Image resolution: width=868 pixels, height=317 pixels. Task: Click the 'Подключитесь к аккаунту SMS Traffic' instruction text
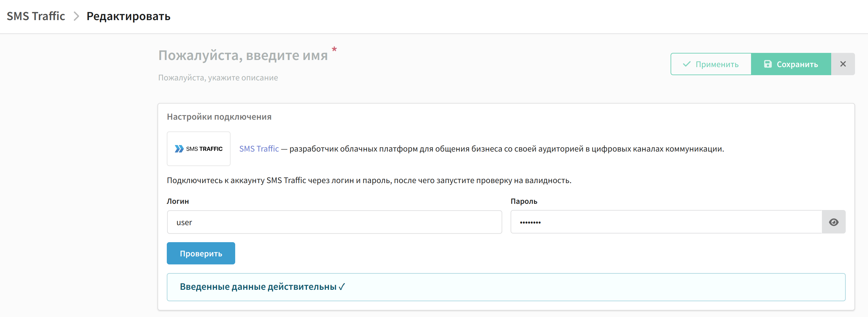(x=369, y=180)
